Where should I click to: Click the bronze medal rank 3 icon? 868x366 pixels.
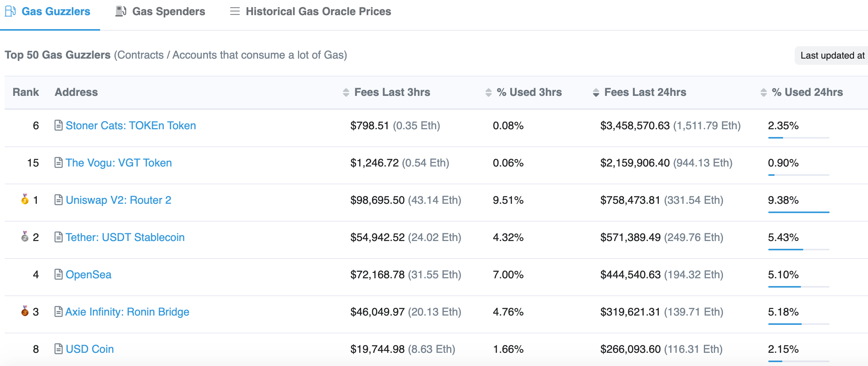pos(25,311)
